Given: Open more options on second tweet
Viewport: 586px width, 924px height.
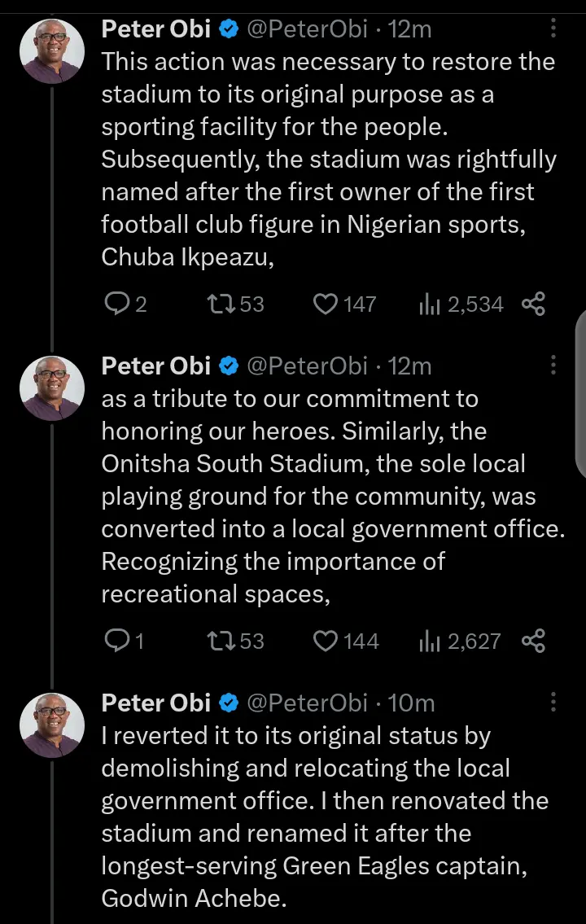Looking at the screenshot, I should coord(553,366).
